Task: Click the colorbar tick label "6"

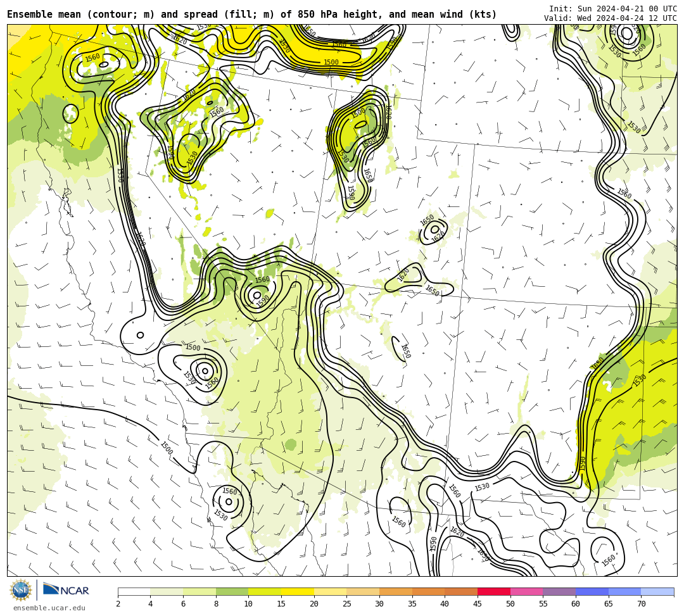Action: [183, 604]
